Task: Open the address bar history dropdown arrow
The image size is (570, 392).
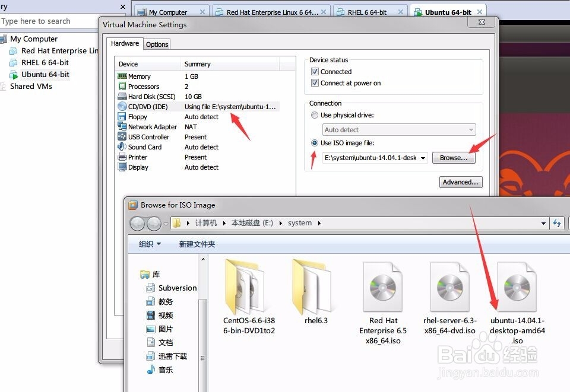Action: pos(543,223)
